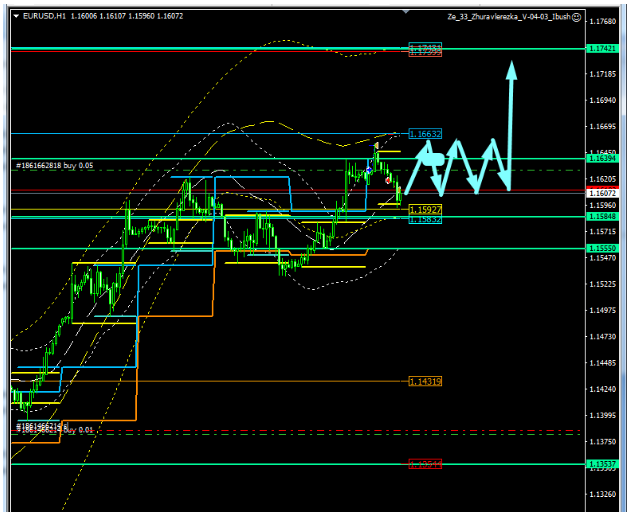Click the 1.15550 green price axis tag
This screenshot has height=520, width=634.
point(603,247)
